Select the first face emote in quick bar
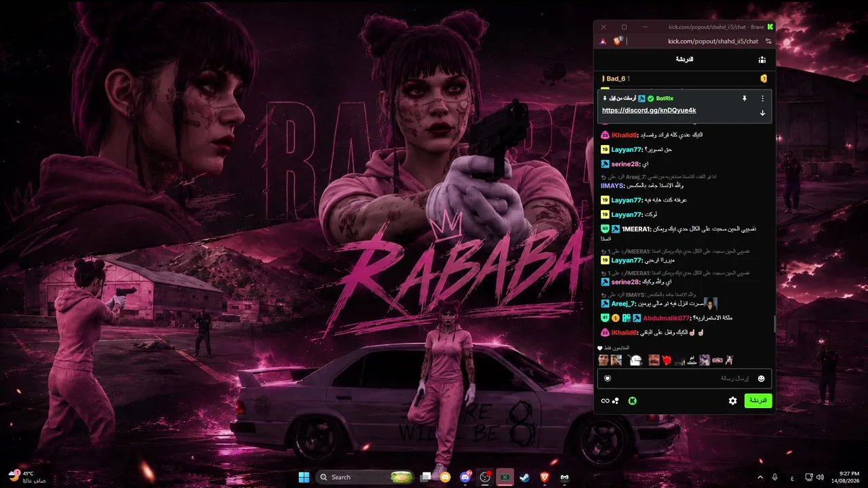Viewport: 868px width, 488px height. (x=603, y=360)
